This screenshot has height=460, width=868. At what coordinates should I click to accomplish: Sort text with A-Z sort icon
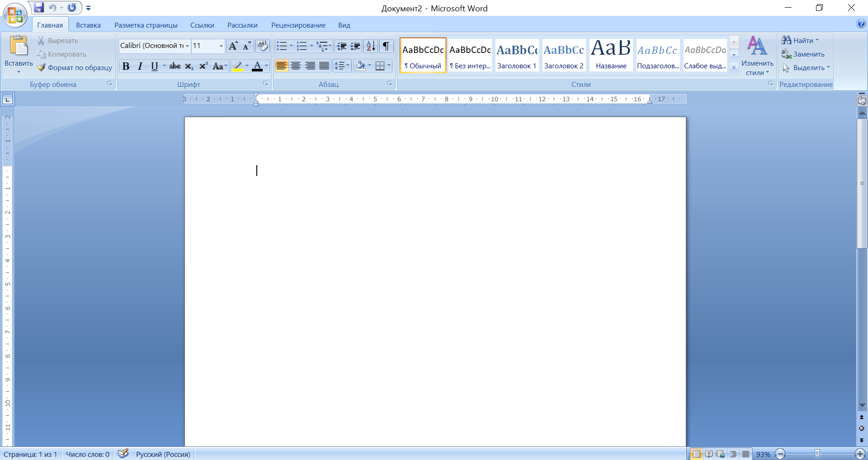click(x=371, y=46)
